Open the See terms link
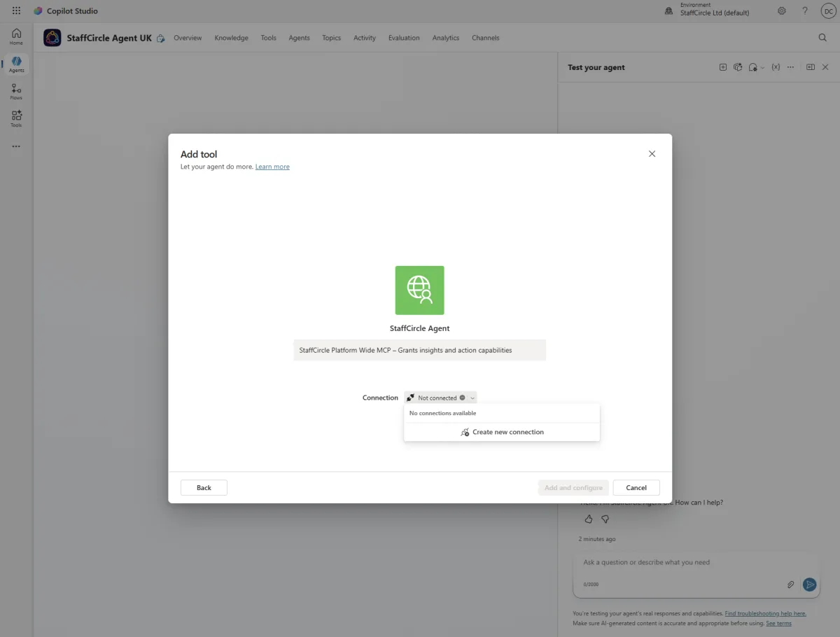The image size is (840, 637). click(778, 623)
